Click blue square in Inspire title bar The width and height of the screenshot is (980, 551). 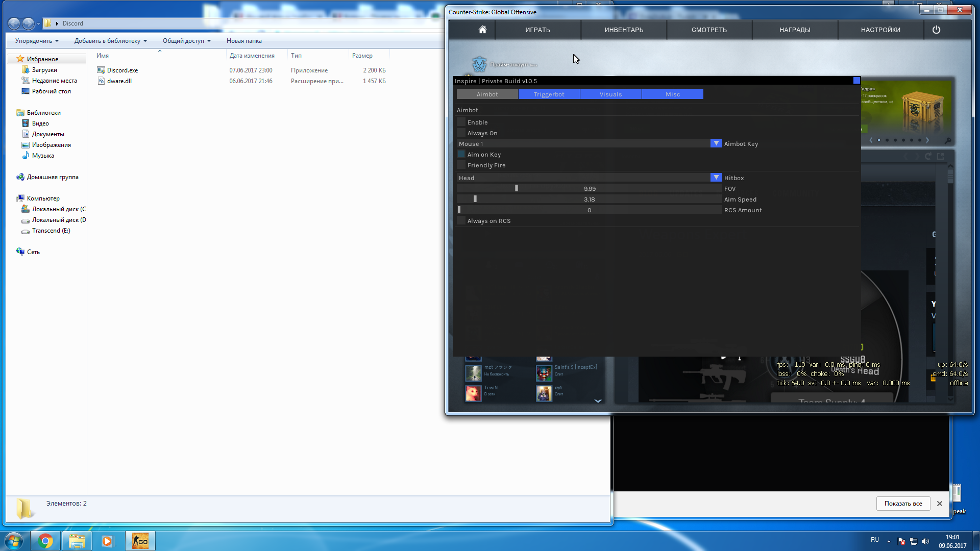856,81
